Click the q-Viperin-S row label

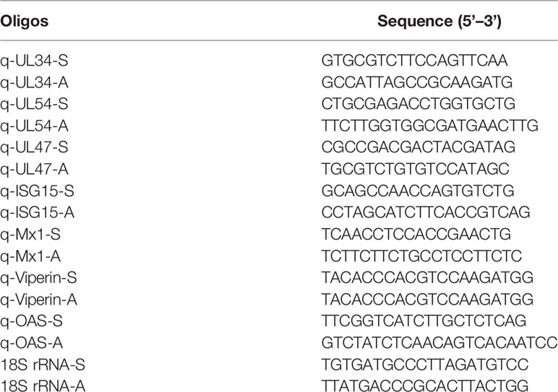click(x=38, y=278)
